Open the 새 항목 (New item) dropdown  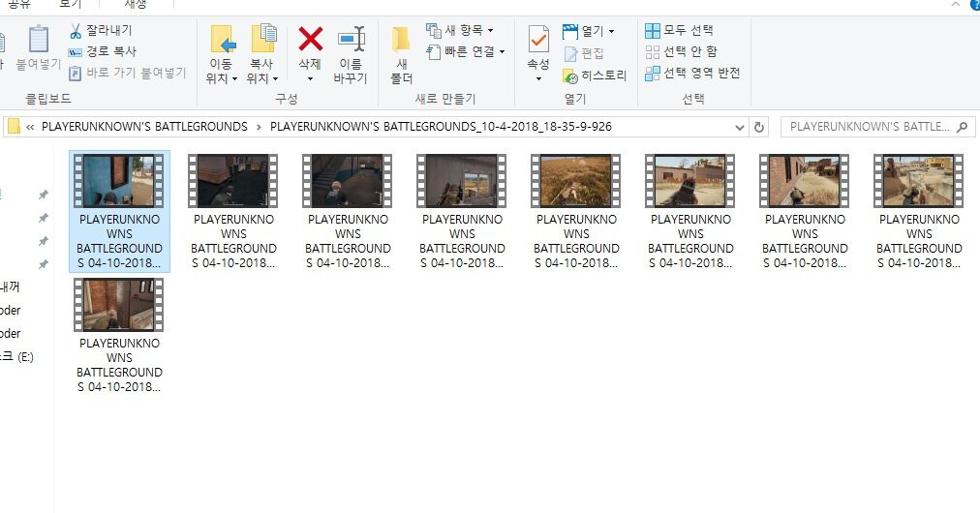click(x=460, y=30)
